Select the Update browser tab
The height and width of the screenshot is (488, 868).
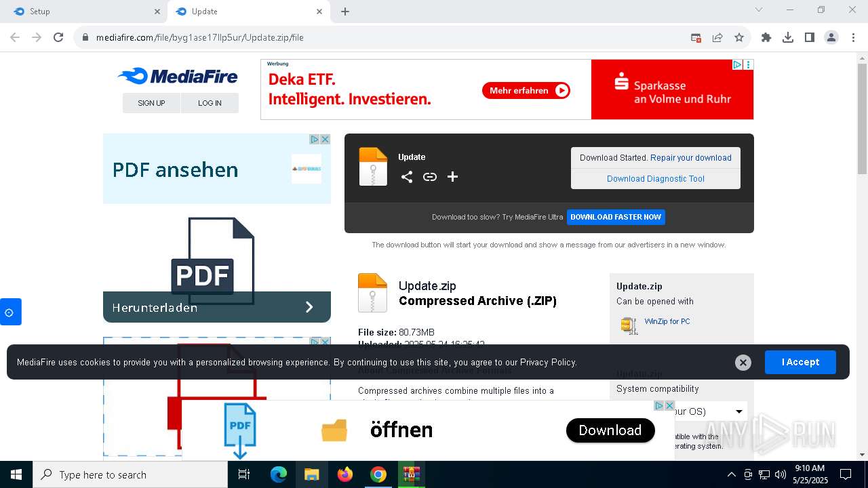coord(248,12)
